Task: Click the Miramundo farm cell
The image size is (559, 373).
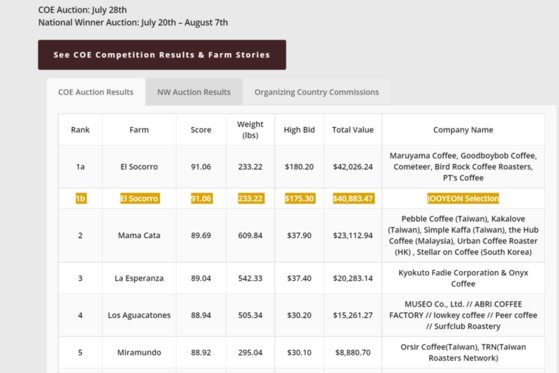Action: (x=139, y=352)
